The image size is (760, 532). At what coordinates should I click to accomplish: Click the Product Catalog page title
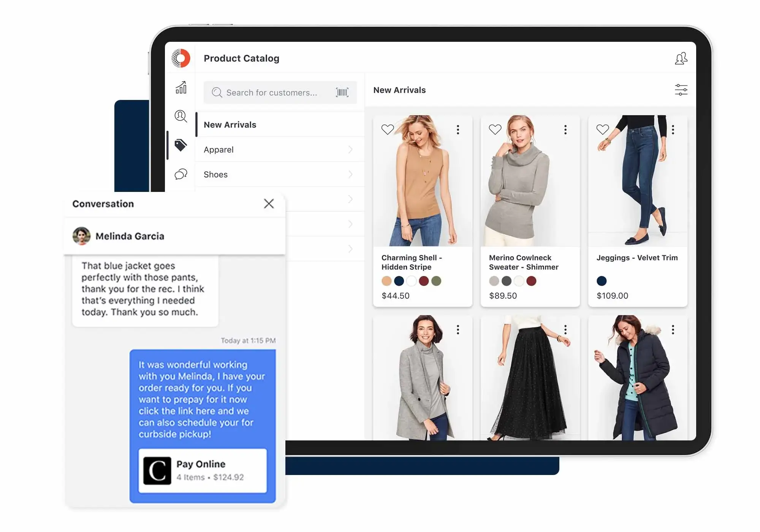[241, 58]
